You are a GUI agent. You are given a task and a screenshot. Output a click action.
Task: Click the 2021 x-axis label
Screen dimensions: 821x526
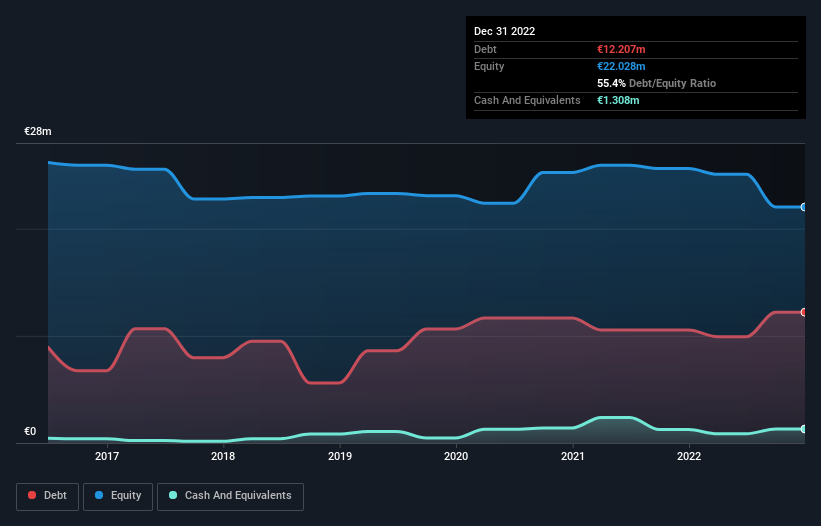(573, 456)
